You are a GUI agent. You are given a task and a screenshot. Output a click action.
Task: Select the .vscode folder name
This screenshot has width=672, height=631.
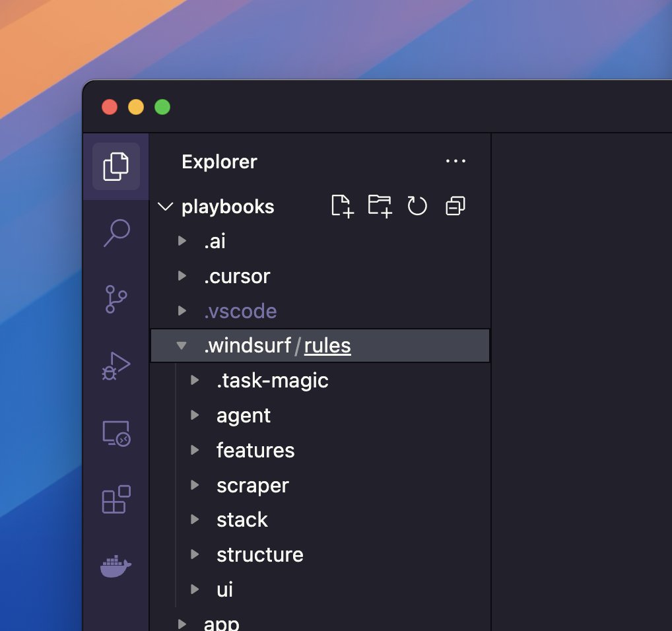pyautogui.click(x=240, y=311)
